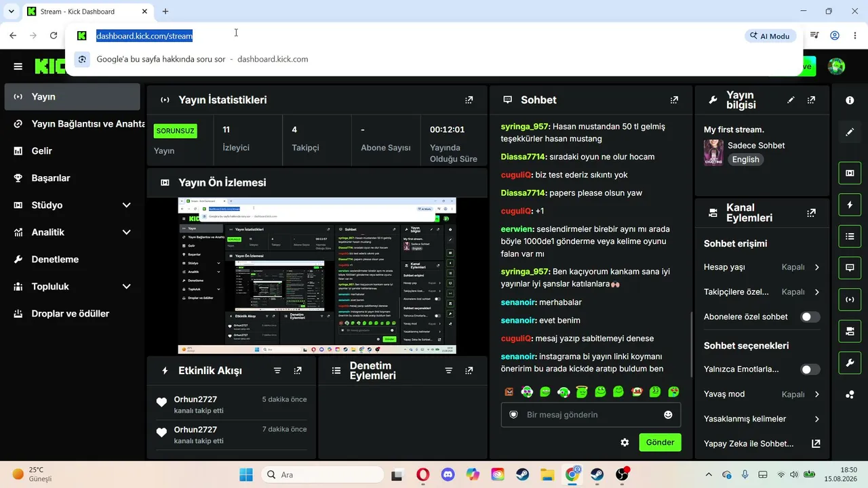This screenshot has height=488, width=868.
Task: Pop out the Yayın İstatistikleri panel
Action: 469,100
